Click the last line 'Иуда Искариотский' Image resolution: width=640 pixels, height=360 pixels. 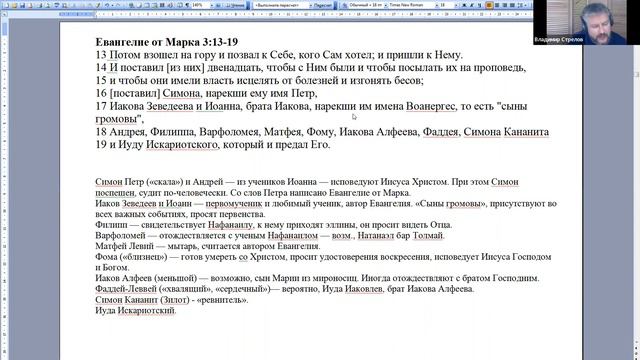click(x=135, y=310)
